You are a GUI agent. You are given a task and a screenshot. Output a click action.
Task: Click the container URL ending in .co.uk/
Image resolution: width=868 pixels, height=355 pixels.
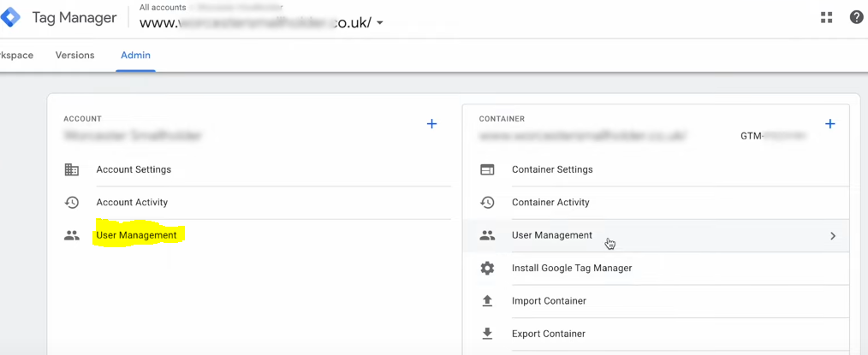click(255, 23)
